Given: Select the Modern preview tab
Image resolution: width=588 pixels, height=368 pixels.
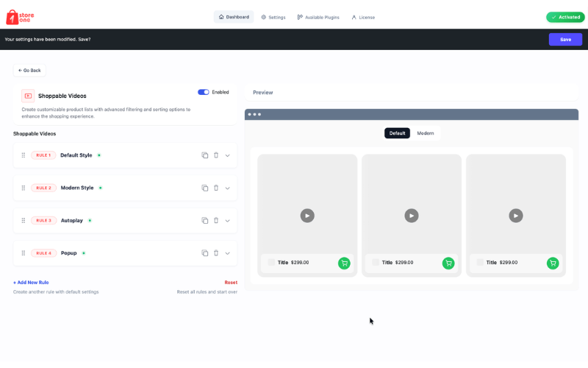Looking at the screenshot, I should point(426,133).
